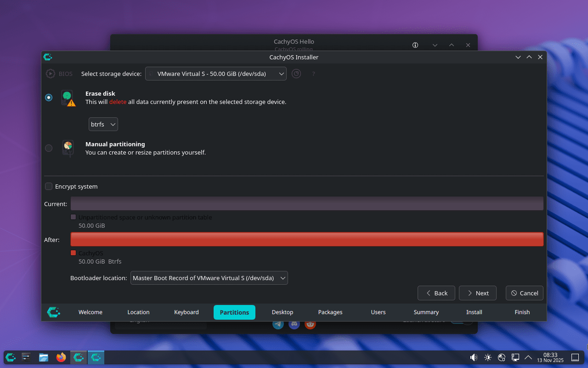588x368 pixels.
Task: Open the Firefox browser from taskbar
Action: [61, 357]
